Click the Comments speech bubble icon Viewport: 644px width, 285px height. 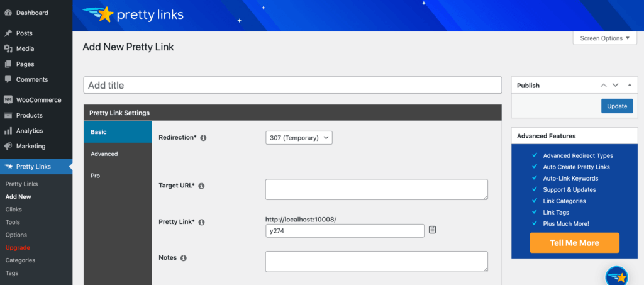(x=8, y=80)
